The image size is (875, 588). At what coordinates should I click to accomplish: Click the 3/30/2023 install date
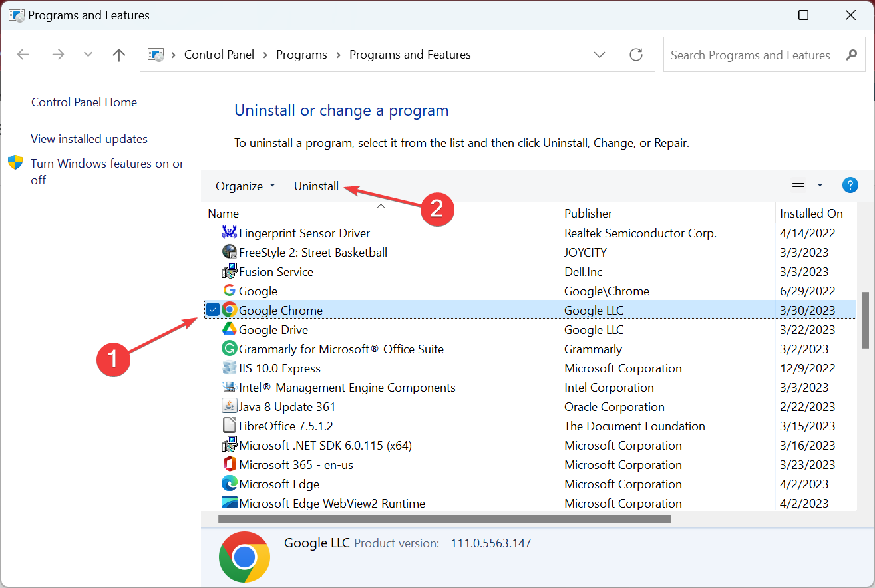[x=808, y=310]
